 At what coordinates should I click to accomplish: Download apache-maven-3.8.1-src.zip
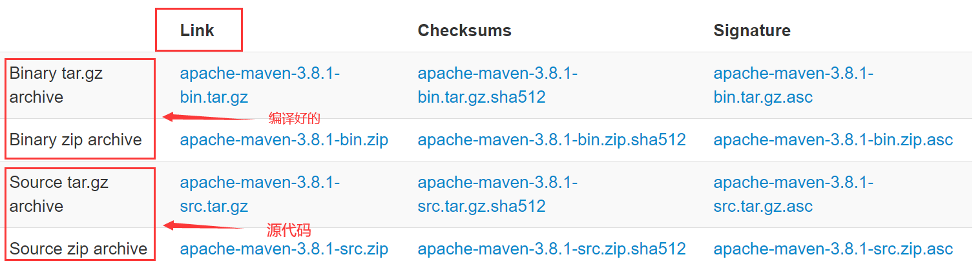pos(284,249)
